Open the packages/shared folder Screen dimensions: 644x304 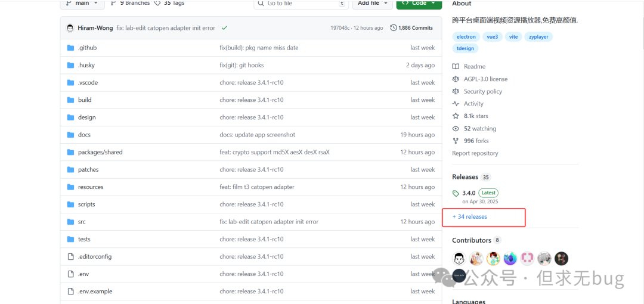click(x=100, y=153)
